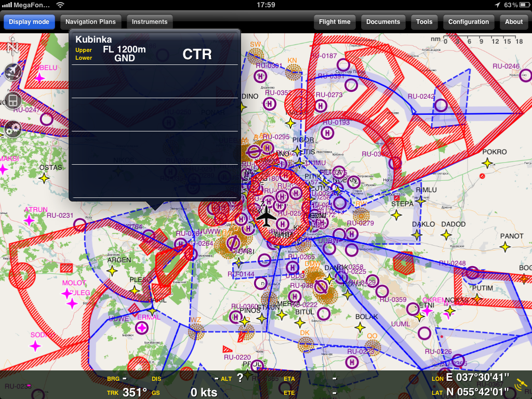
Task: Tap the TRK 351° data field
Action: (127, 392)
